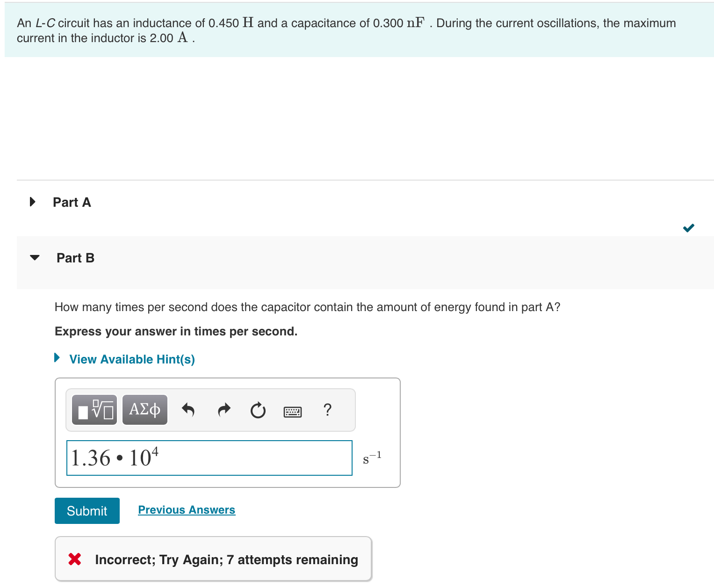Select the Part A header

coord(72,202)
